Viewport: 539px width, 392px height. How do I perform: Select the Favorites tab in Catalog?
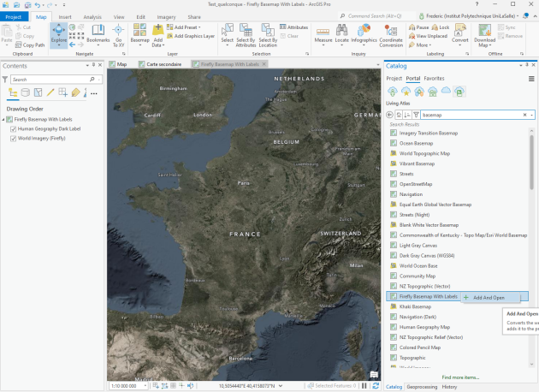coord(434,79)
